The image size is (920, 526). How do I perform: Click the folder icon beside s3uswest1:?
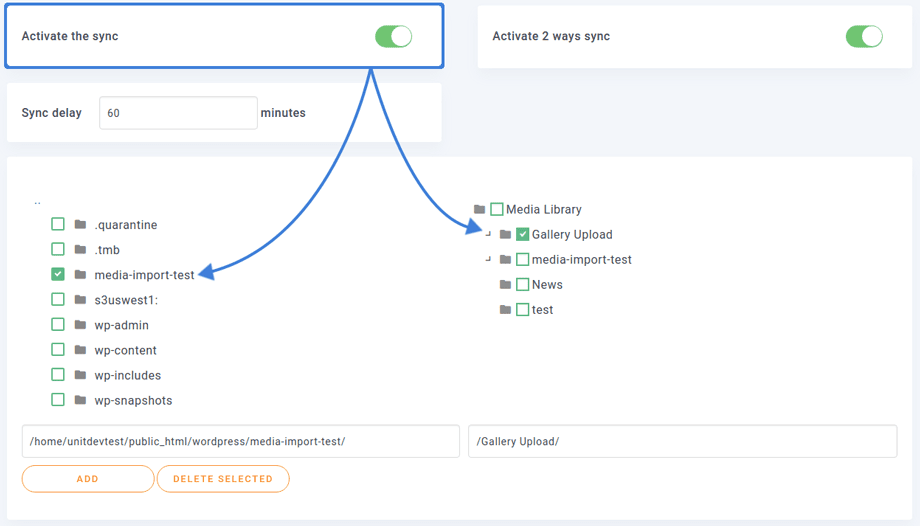(81, 300)
